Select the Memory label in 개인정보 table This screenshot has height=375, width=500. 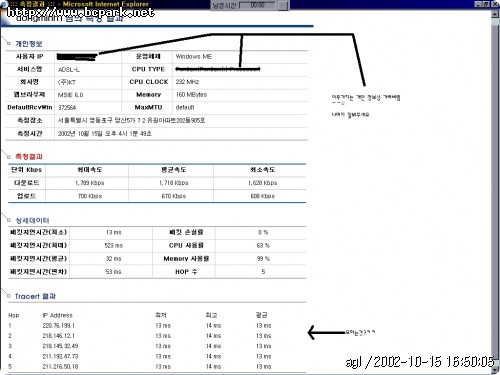click(x=148, y=95)
